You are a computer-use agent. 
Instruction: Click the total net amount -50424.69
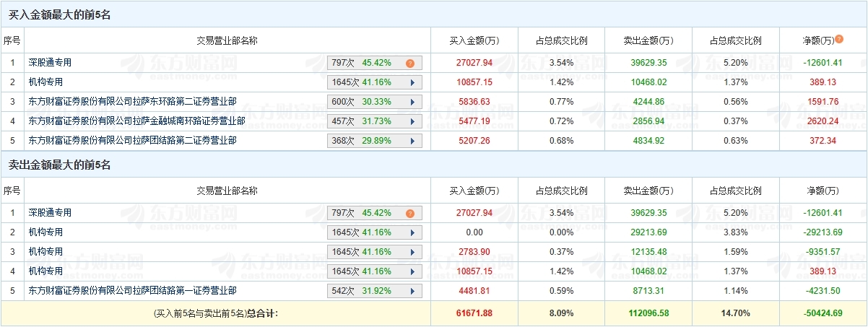pos(823,313)
